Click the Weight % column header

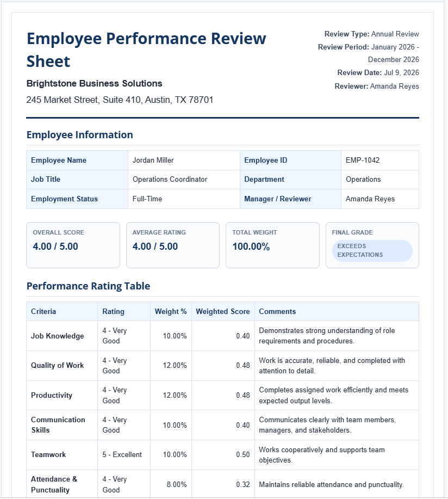[x=171, y=312]
